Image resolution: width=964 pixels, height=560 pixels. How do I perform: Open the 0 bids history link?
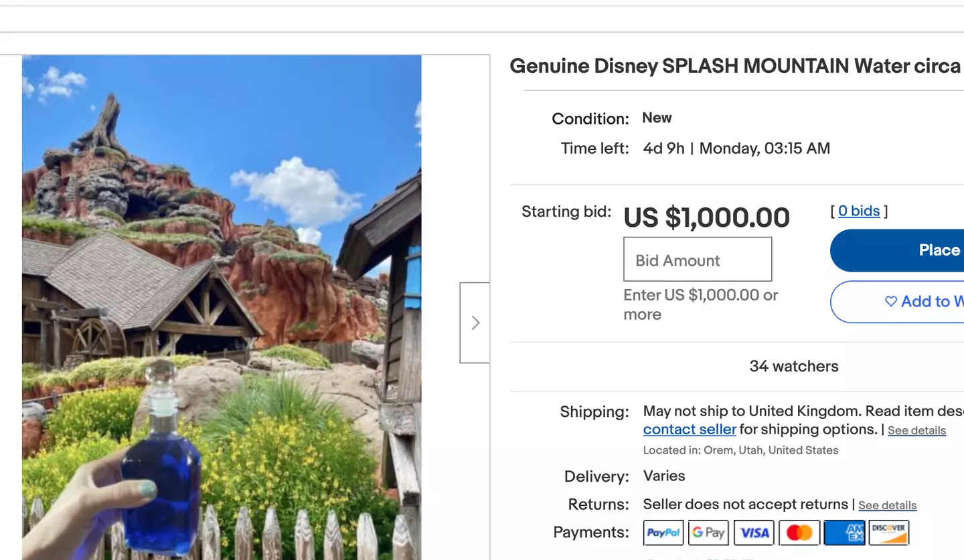(859, 211)
